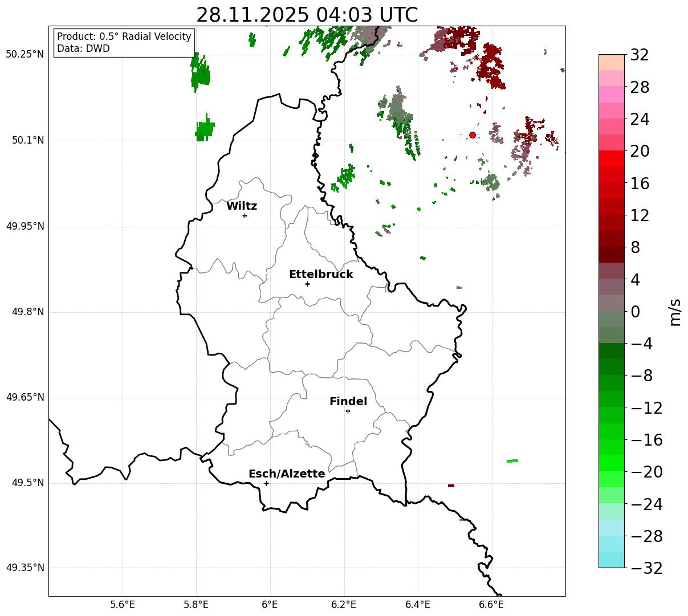Click the colorbar tick label 20
This screenshot has width=688, height=616.
[640, 152]
